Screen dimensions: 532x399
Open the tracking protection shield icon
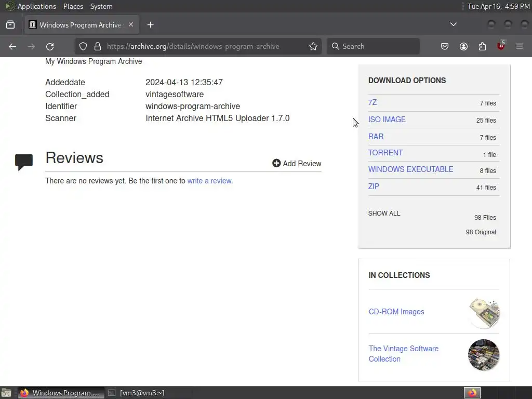tap(83, 46)
